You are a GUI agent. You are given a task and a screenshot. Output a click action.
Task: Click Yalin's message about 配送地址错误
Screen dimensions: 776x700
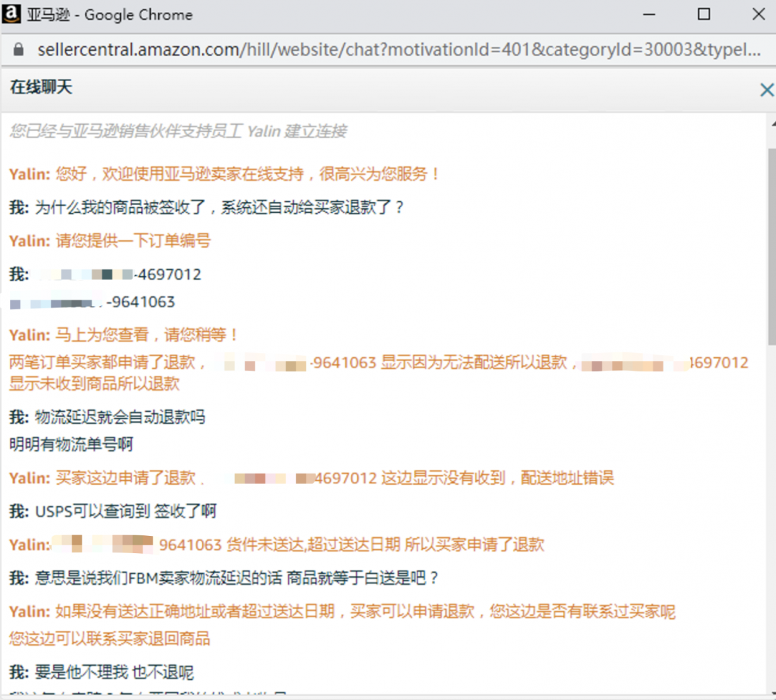(x=312, y=478)
